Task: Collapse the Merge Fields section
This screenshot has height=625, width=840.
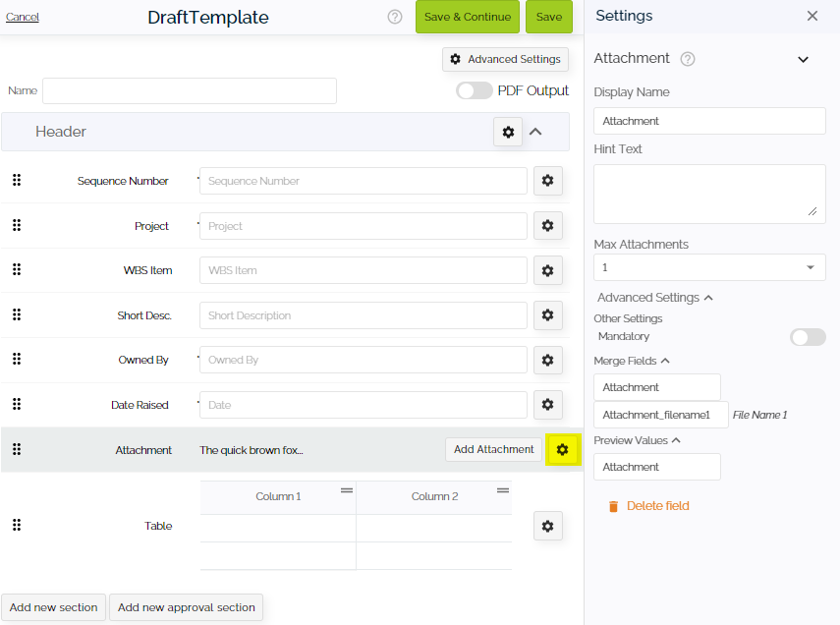Action: click(665, 361)
